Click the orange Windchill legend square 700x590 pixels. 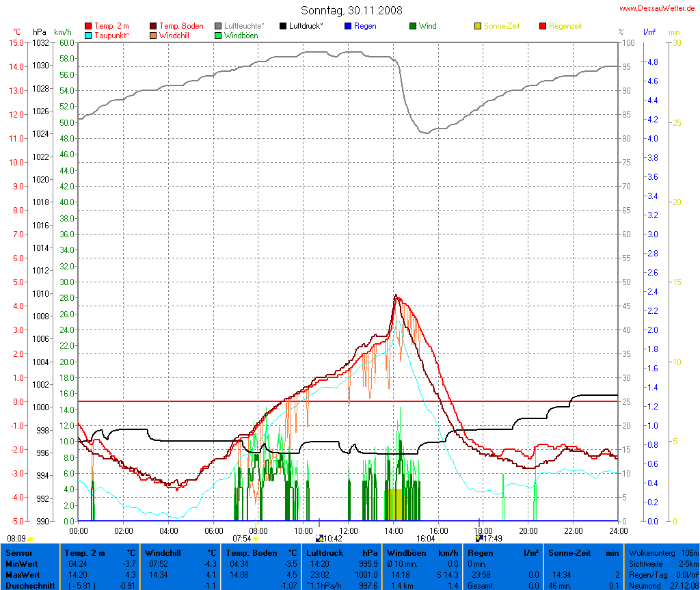tap(153, 36)
